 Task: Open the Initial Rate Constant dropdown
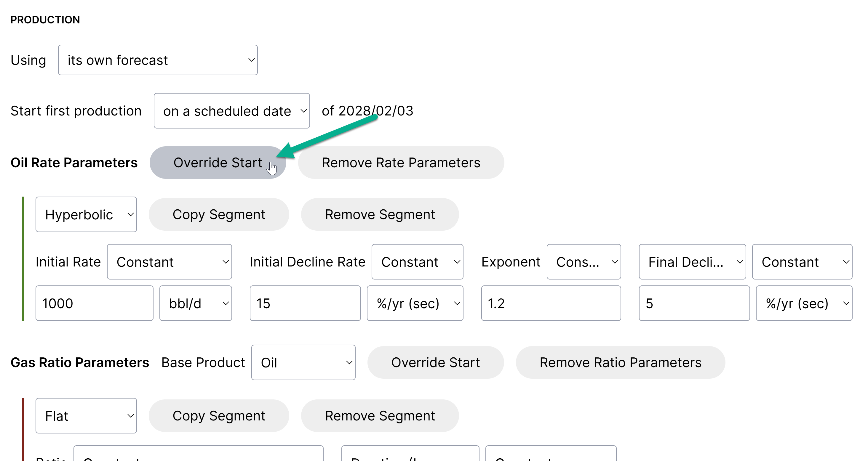click(169, 262)
